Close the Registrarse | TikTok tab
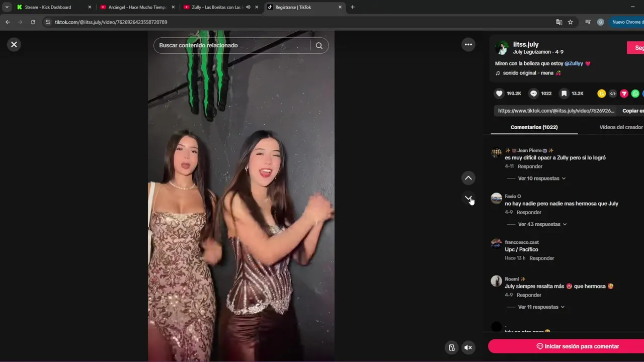Image resolution: width=644 pixels, height=362 pixels. tap(340, 7)
